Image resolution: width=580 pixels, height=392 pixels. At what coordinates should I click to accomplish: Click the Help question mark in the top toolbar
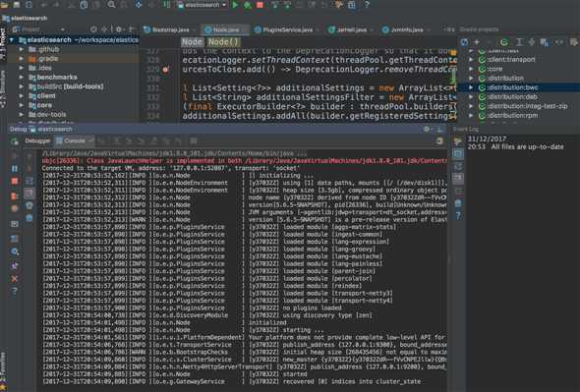point(367,5)
